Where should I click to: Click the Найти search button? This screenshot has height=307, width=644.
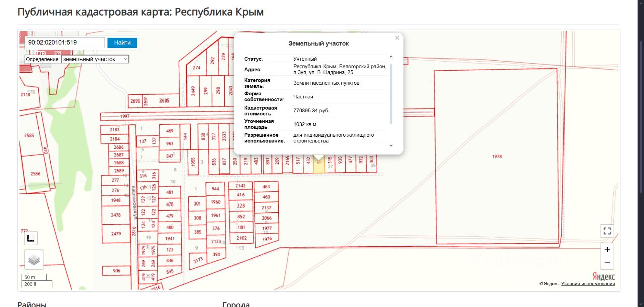point(122,43)
